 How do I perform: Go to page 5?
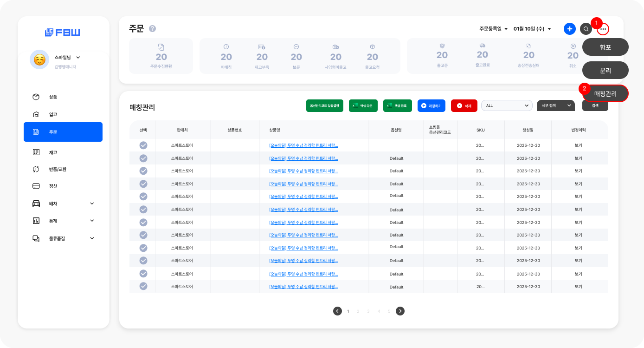click(389, 311)
